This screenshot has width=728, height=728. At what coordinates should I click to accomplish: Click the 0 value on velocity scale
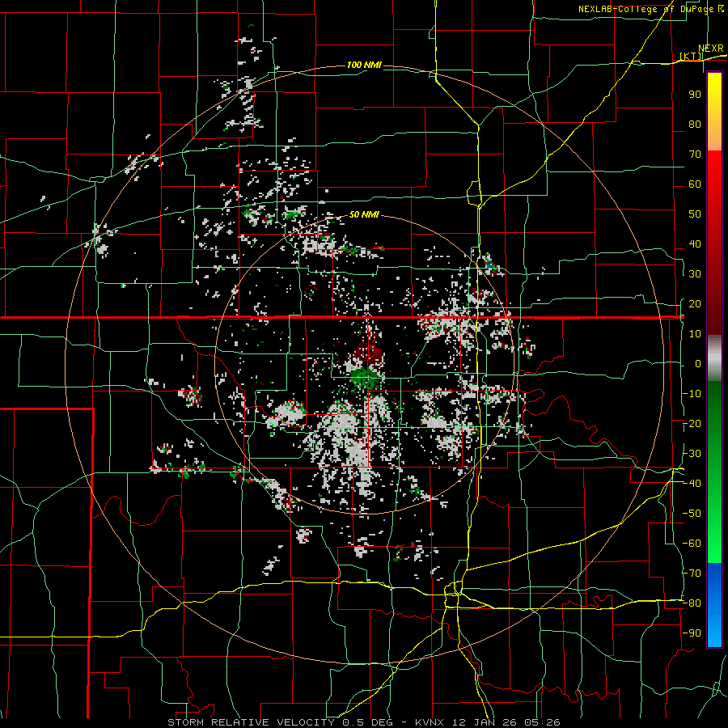point(698,364)
